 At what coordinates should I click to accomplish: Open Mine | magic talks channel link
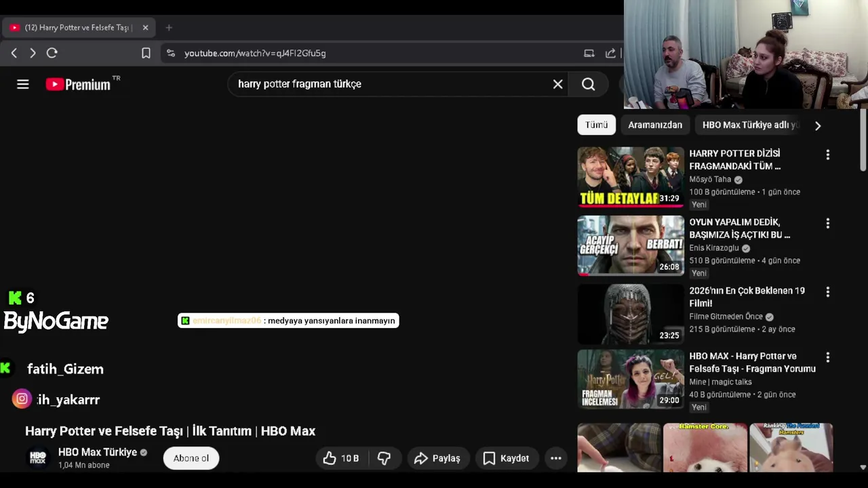720,382
